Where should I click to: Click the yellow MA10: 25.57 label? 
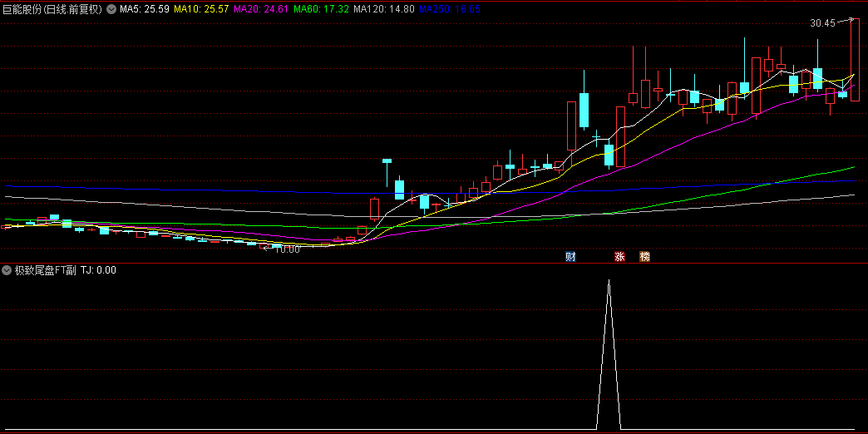(x=201, y=9)
